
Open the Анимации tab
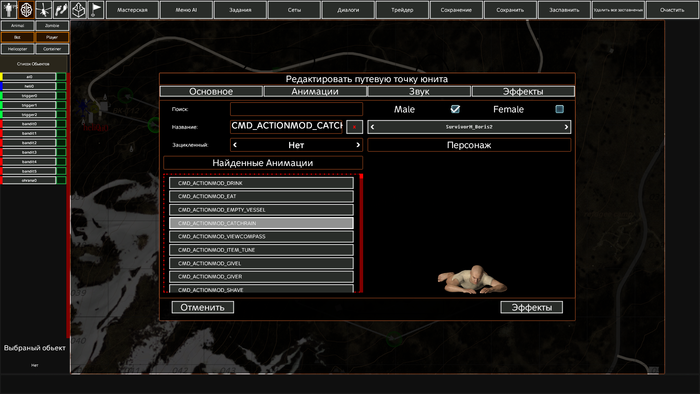click(315, 91)
